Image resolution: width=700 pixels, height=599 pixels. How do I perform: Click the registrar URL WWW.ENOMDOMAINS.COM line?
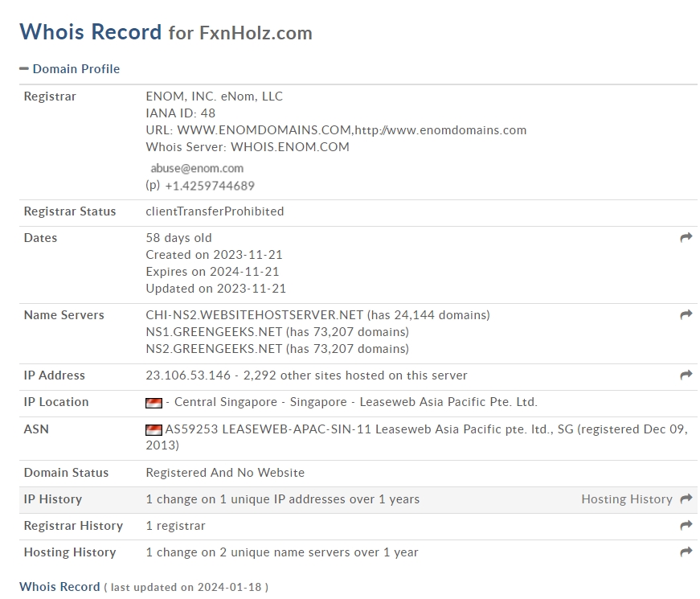tap(336, 130)
